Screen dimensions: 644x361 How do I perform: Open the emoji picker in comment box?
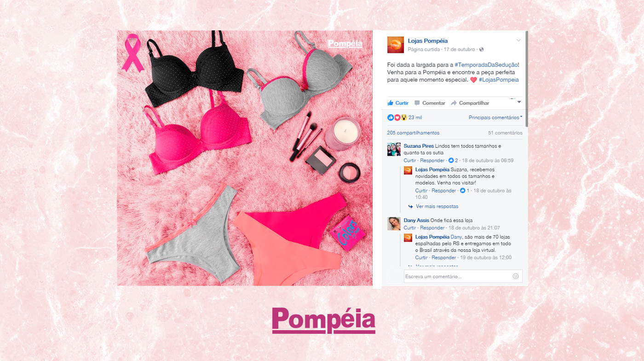516,276
